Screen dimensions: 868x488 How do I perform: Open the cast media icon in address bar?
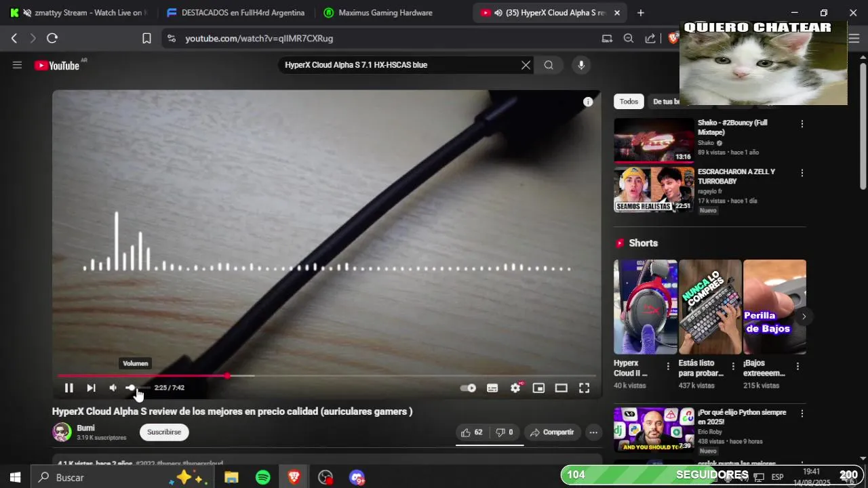click(607, 39)
